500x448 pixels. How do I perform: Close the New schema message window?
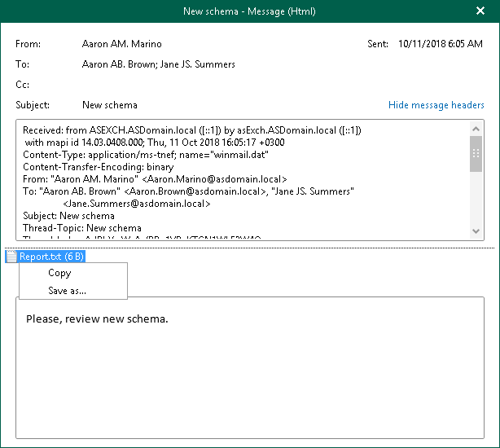click(479, 11)
